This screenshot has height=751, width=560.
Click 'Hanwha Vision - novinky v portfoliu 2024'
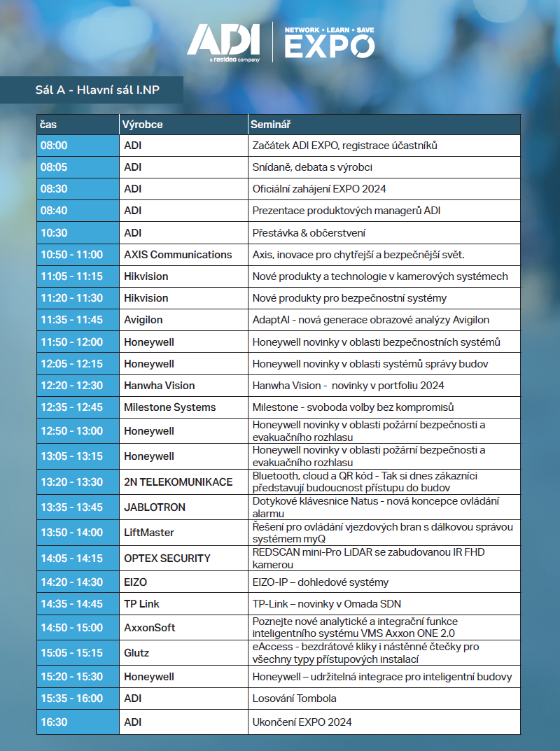coord(349,386)
